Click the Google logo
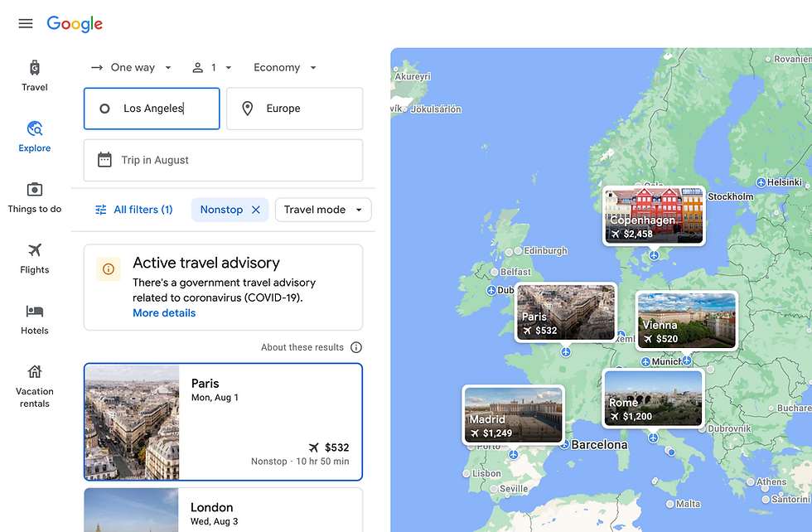The image size is (812, 532). [x=75, y=24]
